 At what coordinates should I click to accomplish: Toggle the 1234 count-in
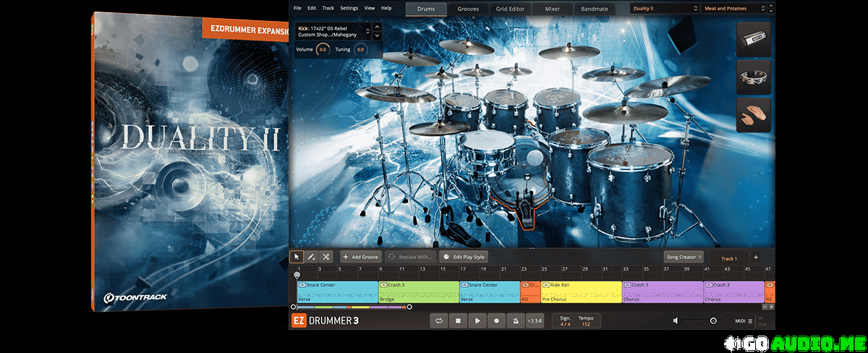click(x=535, y=320)
